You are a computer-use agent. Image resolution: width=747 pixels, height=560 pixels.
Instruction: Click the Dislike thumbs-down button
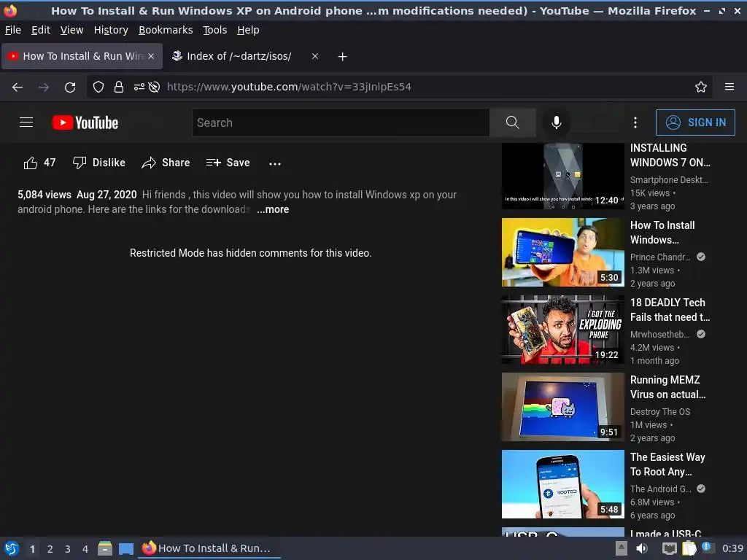98,163
